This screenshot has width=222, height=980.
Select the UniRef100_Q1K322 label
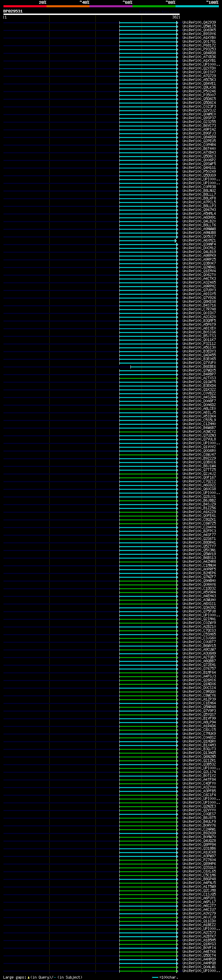click(199, 390)
